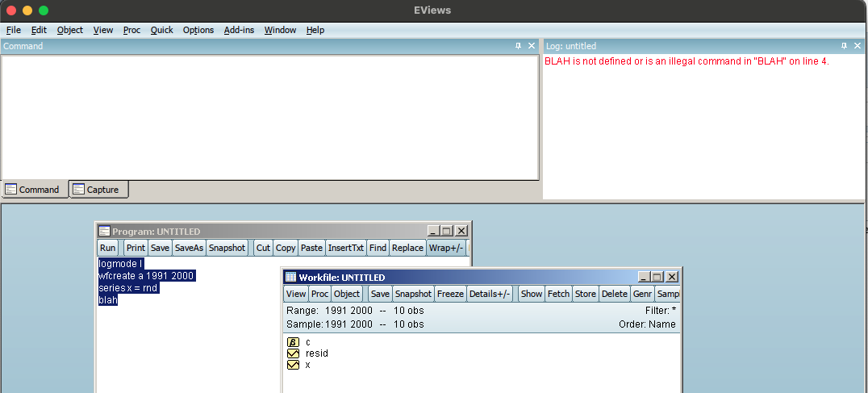Click SaveAs in the Program toolbar
The image size is (868, 393).
pos(190,248)
